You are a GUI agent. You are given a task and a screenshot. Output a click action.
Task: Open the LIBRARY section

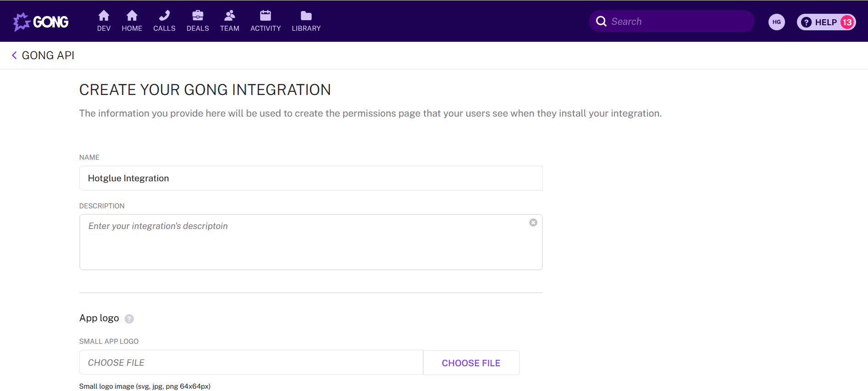pos(306,21)
